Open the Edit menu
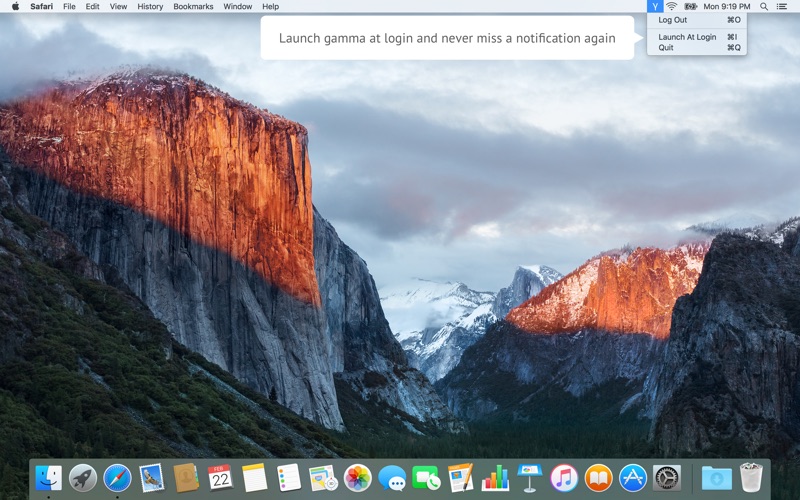The height and width of the screenshot is (500, 800). (x=92, y=7)
